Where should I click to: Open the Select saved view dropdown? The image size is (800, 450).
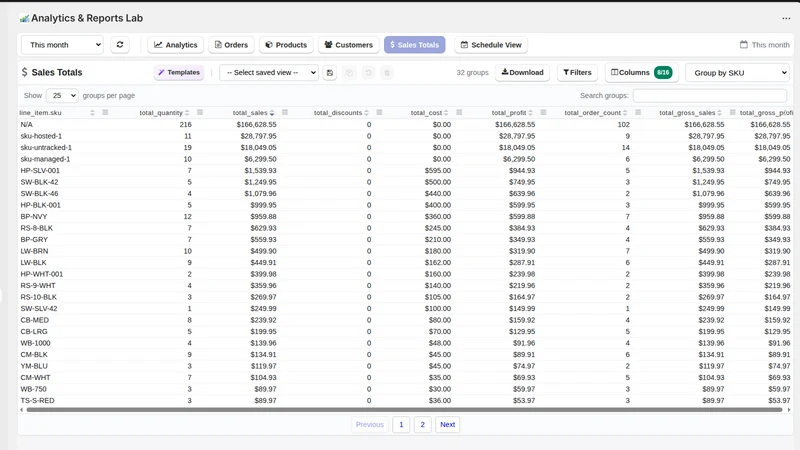tap(269, 73)
